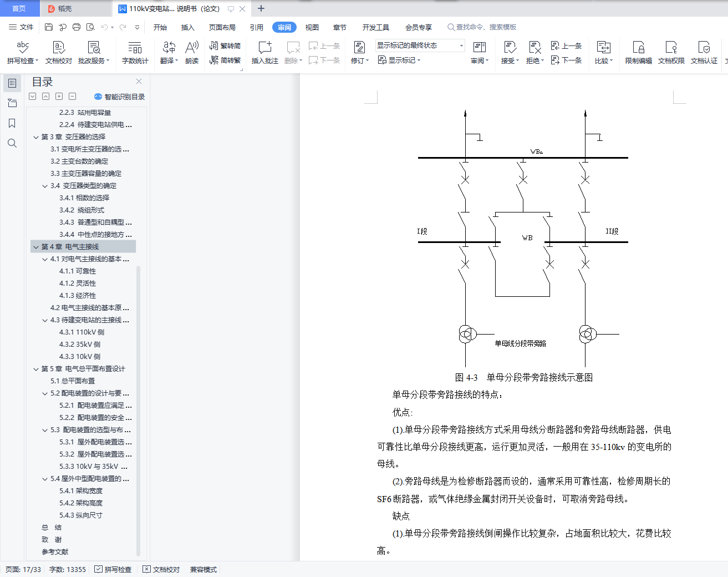This screenshot has height=577, width=728.
Task: Switch to the 页面布局 ribbon tab
Action: pos(222,27)
